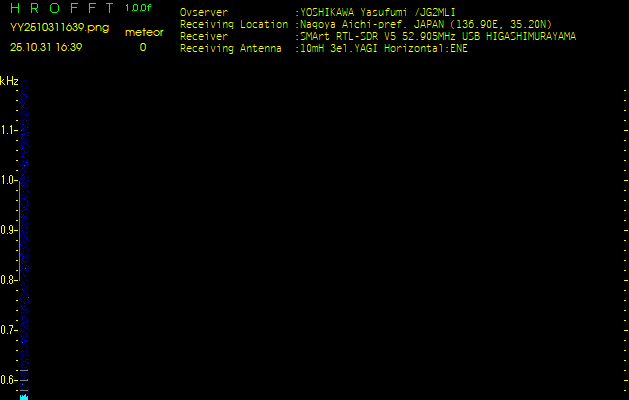Click the kHz axis unit label
The height and width of the screenshot is (400, 629).
point(9,81)
